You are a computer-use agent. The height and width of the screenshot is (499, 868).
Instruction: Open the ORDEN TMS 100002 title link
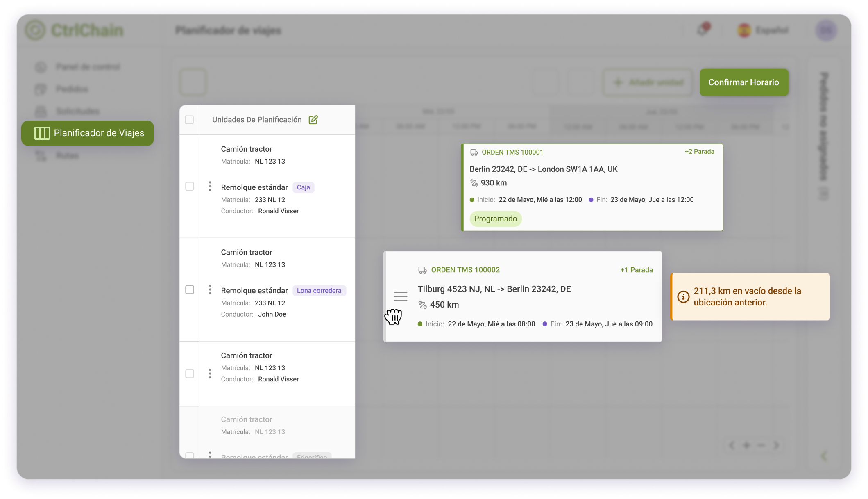465,270
